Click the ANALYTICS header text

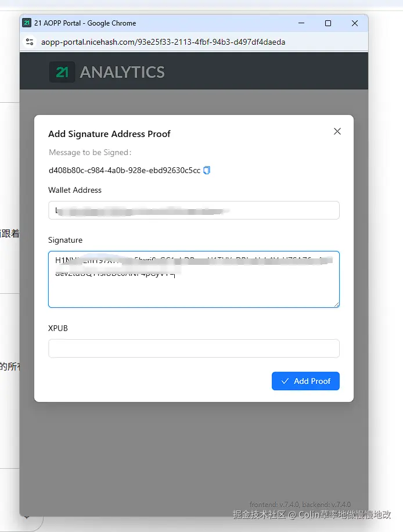[123, 72]
